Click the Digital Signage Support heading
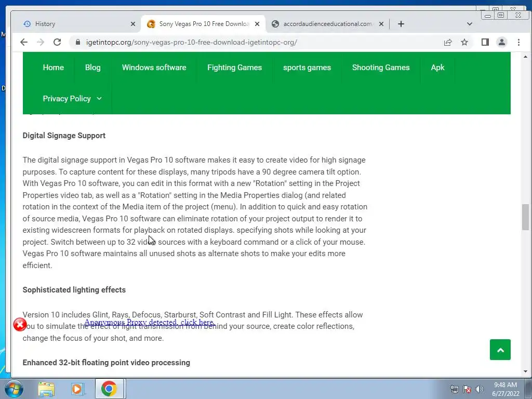Screen dimensions: 532x399 64,136
